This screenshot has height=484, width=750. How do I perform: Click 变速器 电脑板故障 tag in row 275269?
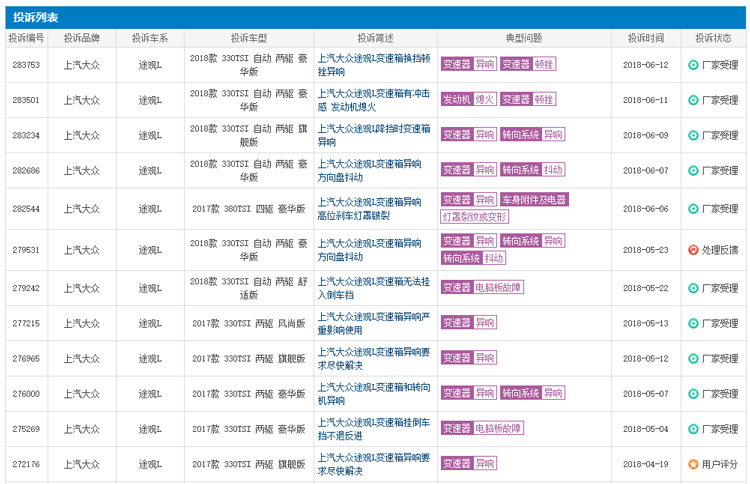482,428
